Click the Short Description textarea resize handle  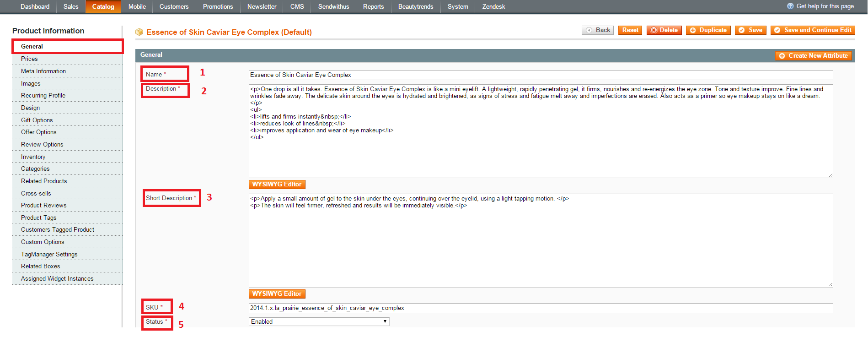[x=830, y=284]
